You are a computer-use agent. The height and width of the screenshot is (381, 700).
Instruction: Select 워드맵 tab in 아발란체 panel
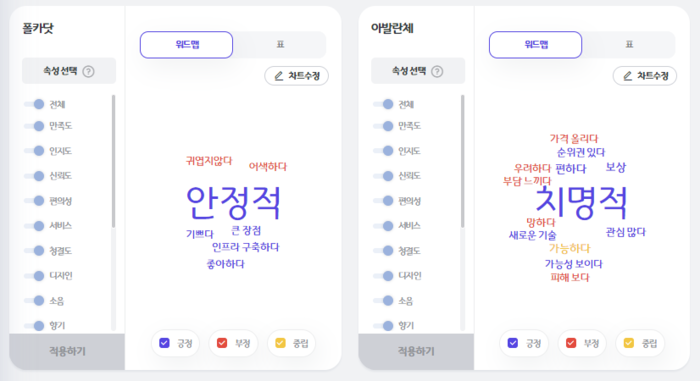tap(535, 45)
